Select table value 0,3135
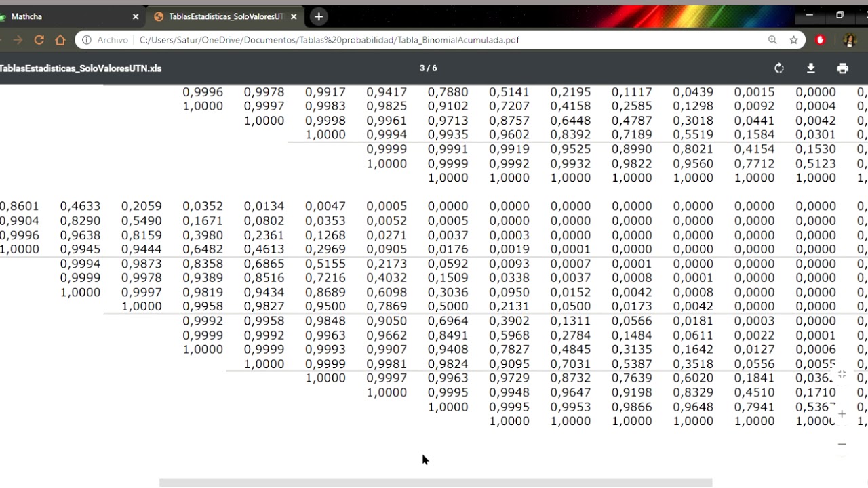This screenshot has height=488, width=868. [631, 350]
